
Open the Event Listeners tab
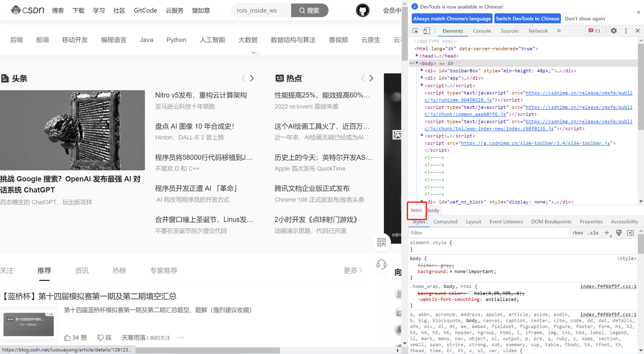pyautogui.click(x=506, y=222)
